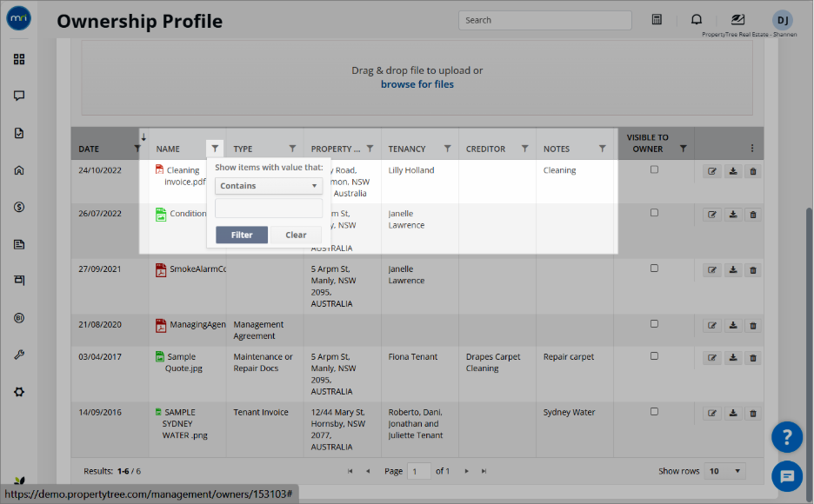The width and height of the screenshot is (814, 504).
Task: Click the Clear filter button
Action: [296, 235]
